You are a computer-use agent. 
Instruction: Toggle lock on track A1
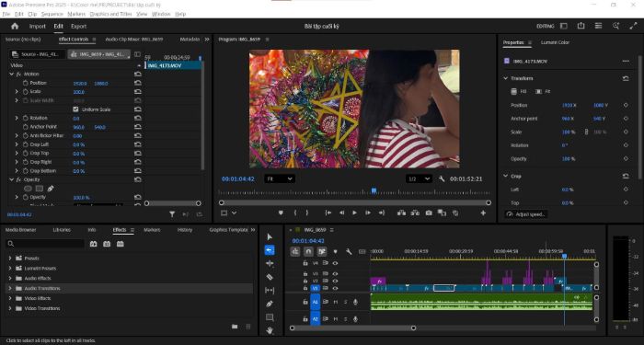click(x=305, y=302)
